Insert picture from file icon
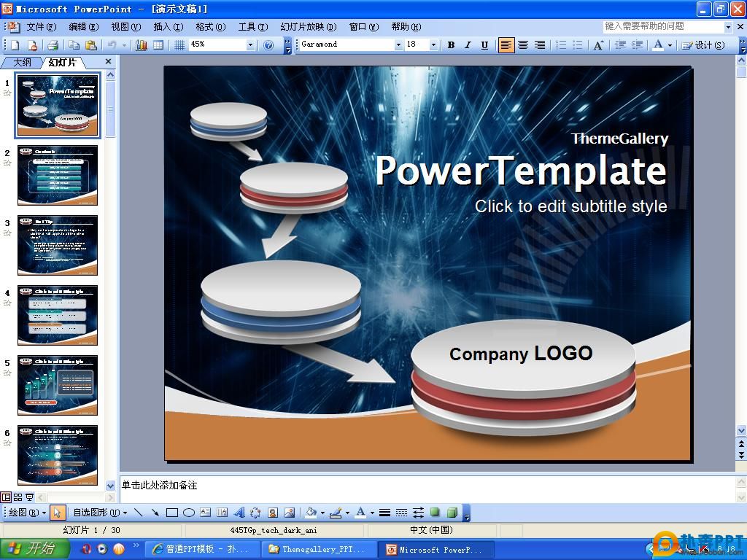747x560 pixels. [289, 513]
